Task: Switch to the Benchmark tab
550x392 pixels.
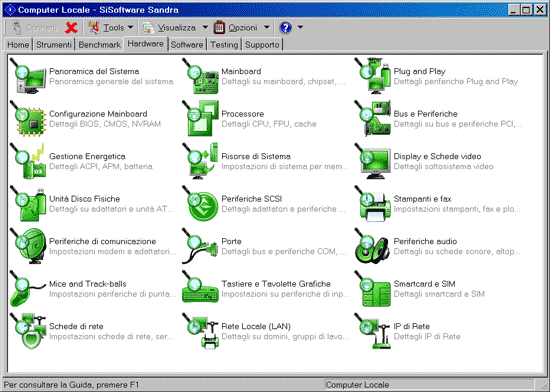Action: pyautogui.click(x=100, y=45)
